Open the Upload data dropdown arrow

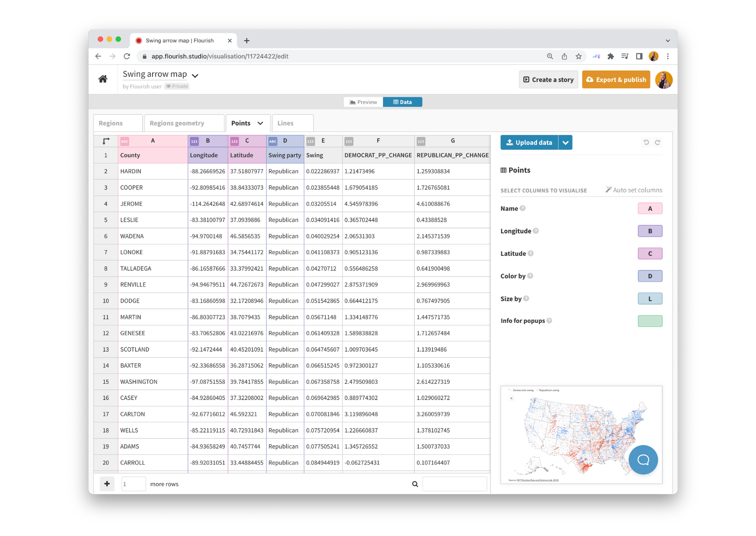pyautogui.click(x=565, y=143)
